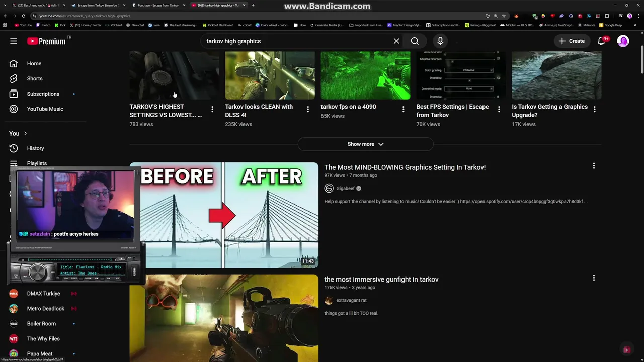Open options for TARKOV'S HIGHEST SETTINGS short
The width and height of the screenshot is (644, 362).
coord(212,109)
